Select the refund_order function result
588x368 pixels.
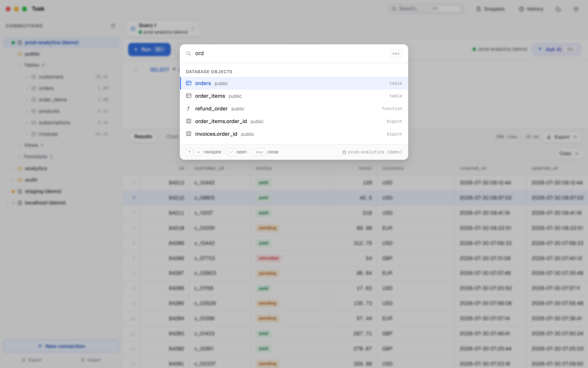pos(294,109)
